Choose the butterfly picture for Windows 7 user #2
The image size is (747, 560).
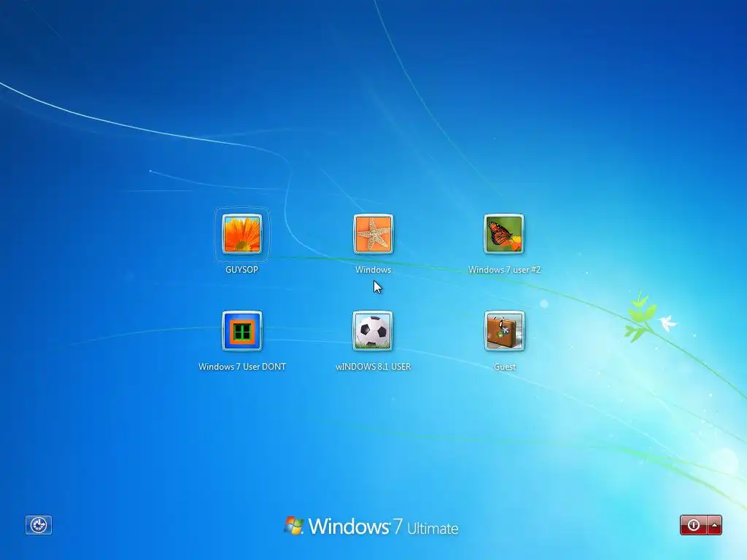[x=504, y=234]
